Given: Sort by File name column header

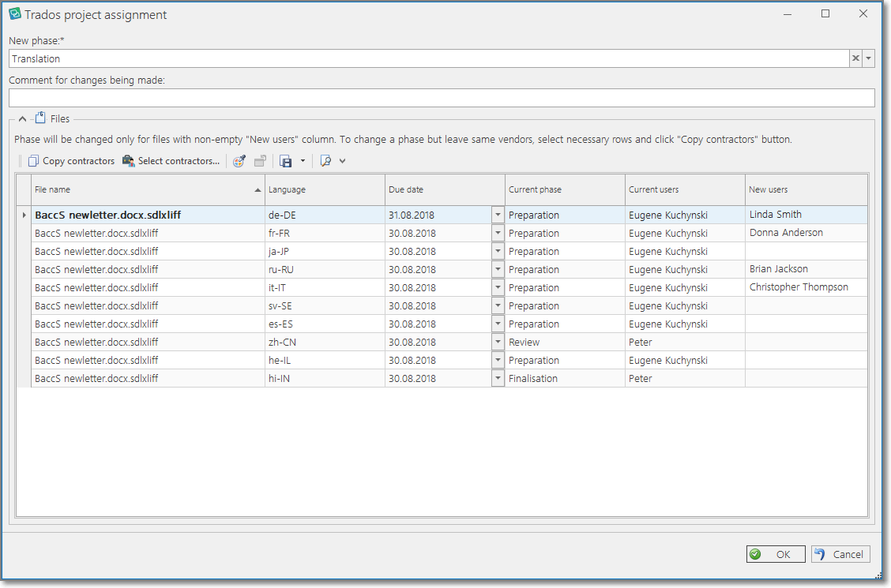Looking at the screenshot, I should click(148, 189).
